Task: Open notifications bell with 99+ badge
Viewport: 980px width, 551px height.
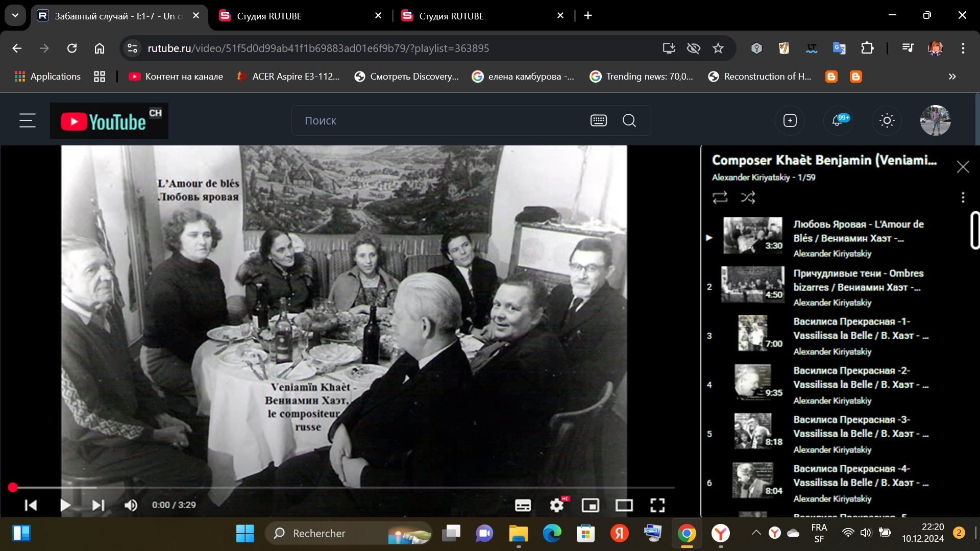Action: [838, 121]
